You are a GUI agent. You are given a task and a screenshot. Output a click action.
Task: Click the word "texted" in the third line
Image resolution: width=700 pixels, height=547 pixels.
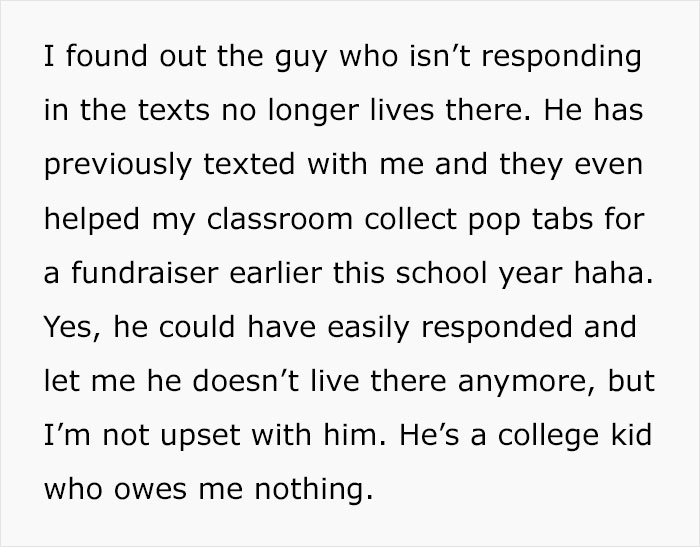click(249, 164)
